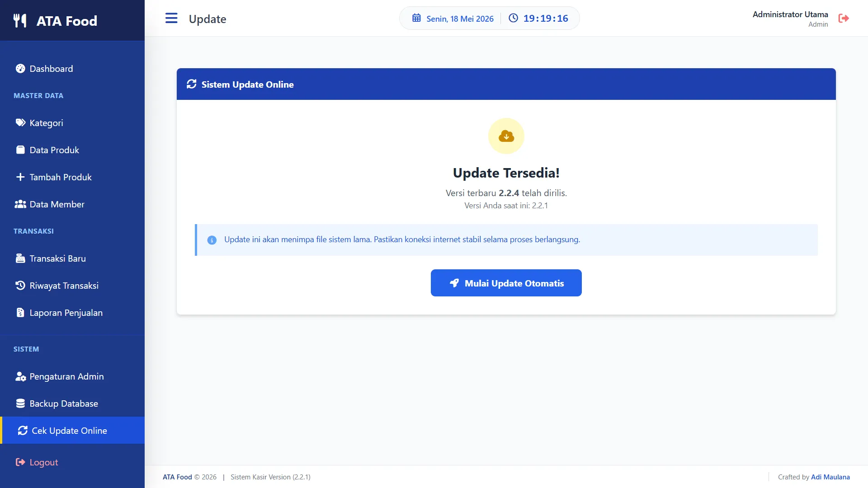Click the ATA Food fork-knife logo icon
This screenshot has width=868, height=488.
(20, 21)
